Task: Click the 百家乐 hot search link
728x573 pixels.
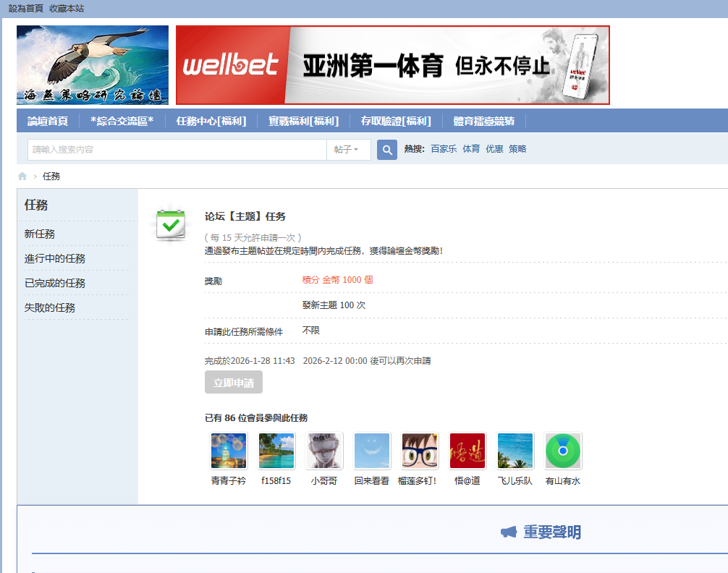Action: pos(443,148)
